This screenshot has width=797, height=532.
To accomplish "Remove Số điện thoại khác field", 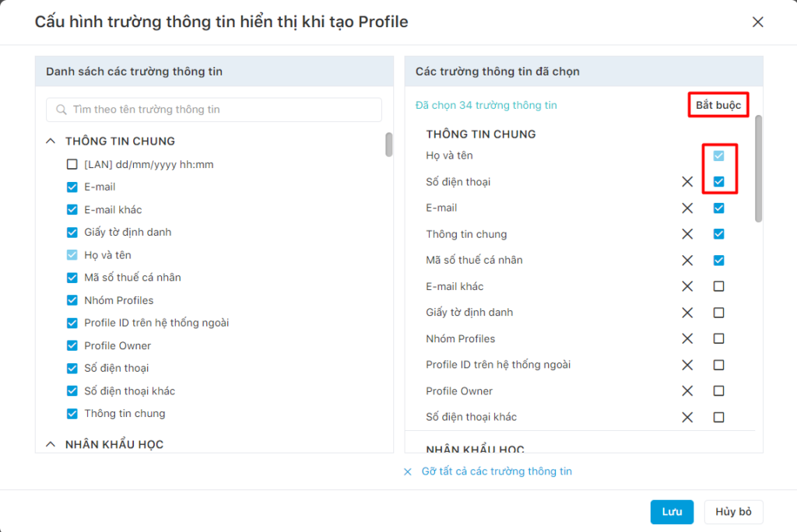I will pos(687,417).
